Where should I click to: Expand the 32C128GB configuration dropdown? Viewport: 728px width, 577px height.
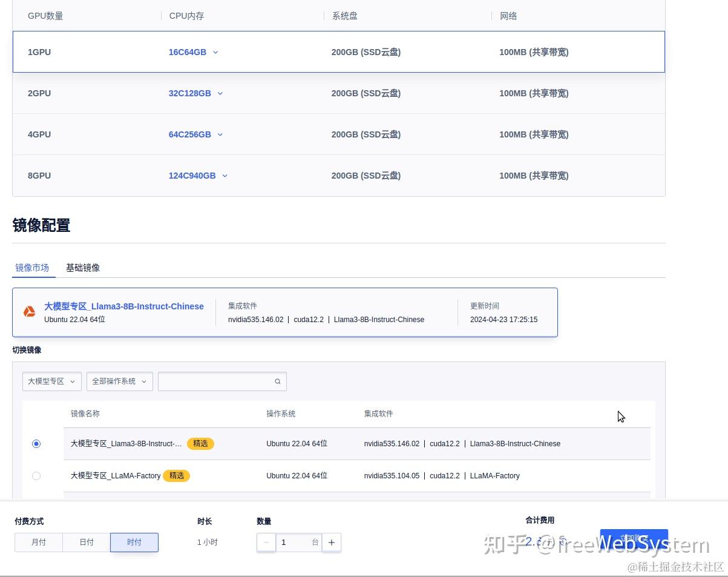(220, 93)
